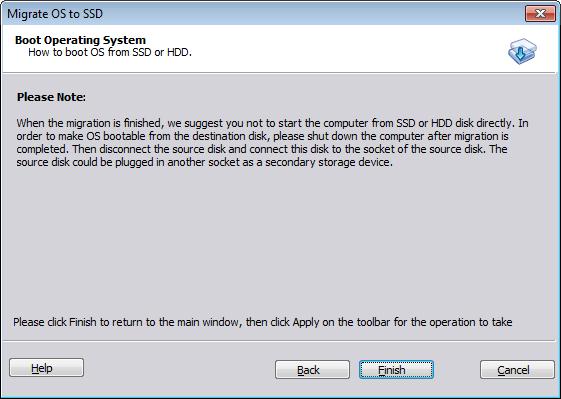This screenshot has height=399, width=561.
Task: Close the Migrate OS to SSD dialog
Action: (x=540, y=14)
